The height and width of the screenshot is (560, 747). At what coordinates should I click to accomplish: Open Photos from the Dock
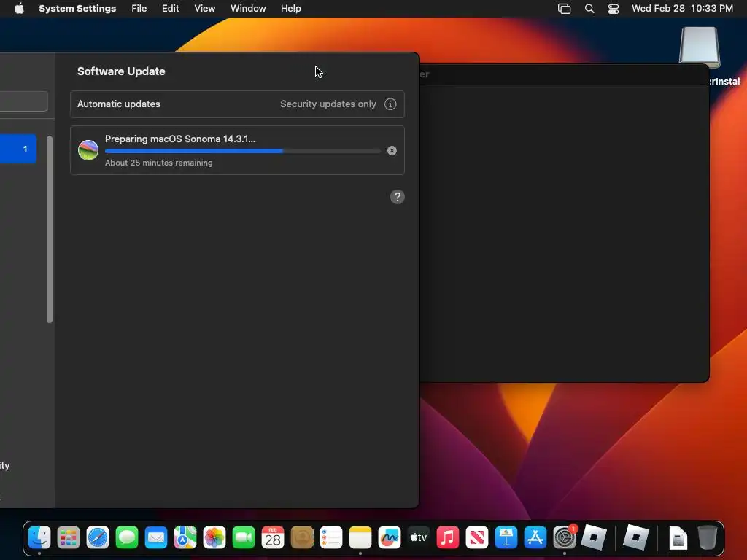(x=214, y=538)
